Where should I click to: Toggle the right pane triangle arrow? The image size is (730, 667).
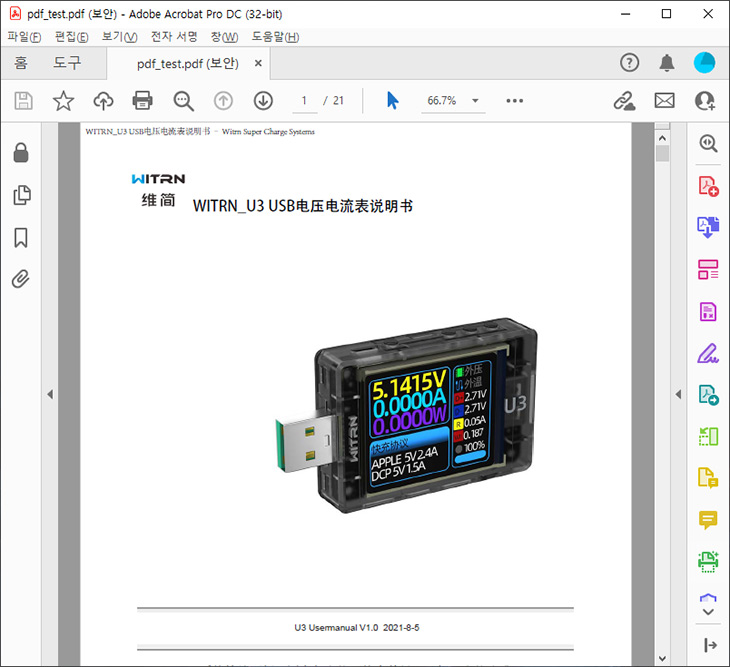[x=678, y=394]
